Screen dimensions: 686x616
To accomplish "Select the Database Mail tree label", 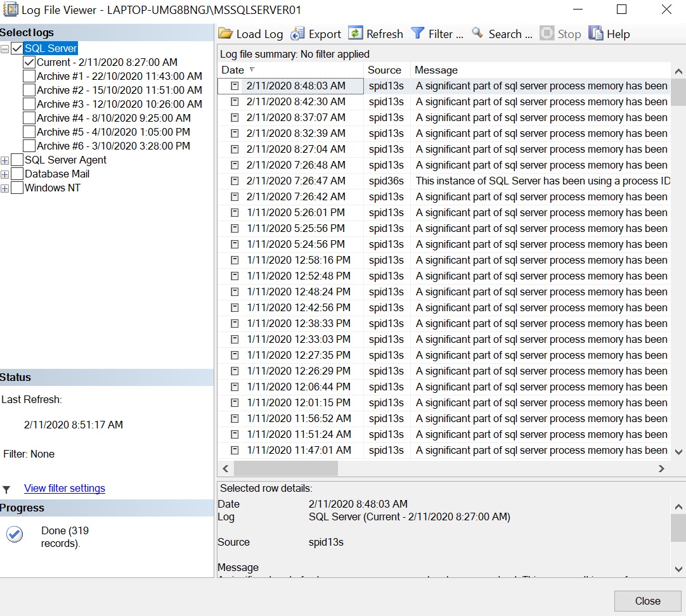I will (57, 174).
